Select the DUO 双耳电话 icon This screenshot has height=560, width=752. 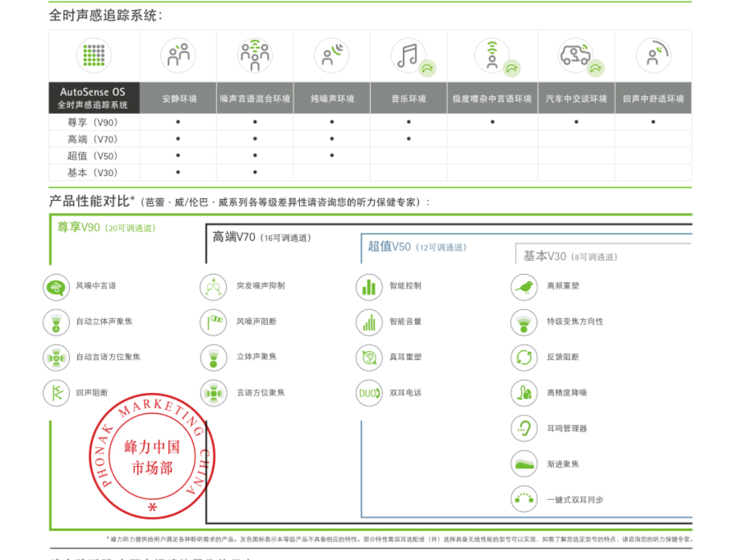[x=368, y=393]
